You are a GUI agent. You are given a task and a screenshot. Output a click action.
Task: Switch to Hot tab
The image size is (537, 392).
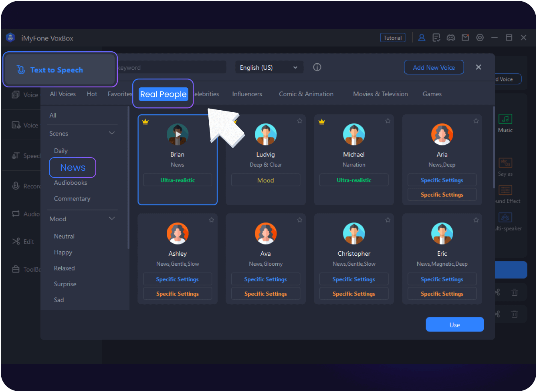pyautogui.click(x=92, y=94)
